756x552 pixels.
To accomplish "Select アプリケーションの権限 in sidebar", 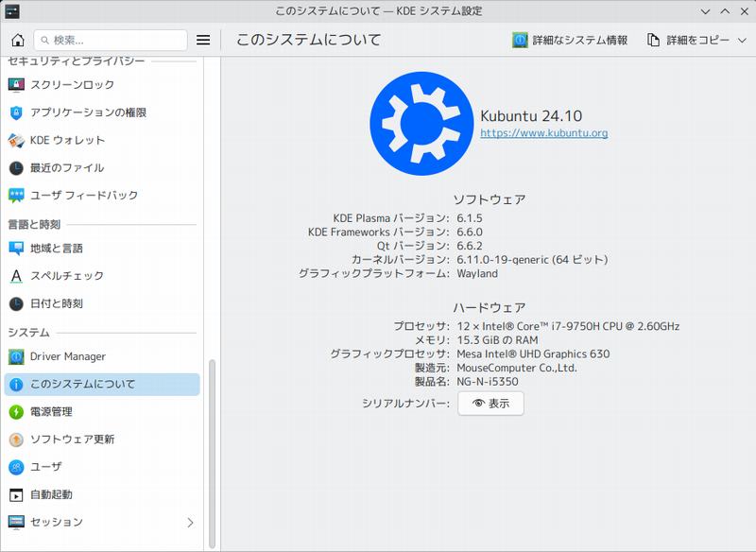I will 102,112.
